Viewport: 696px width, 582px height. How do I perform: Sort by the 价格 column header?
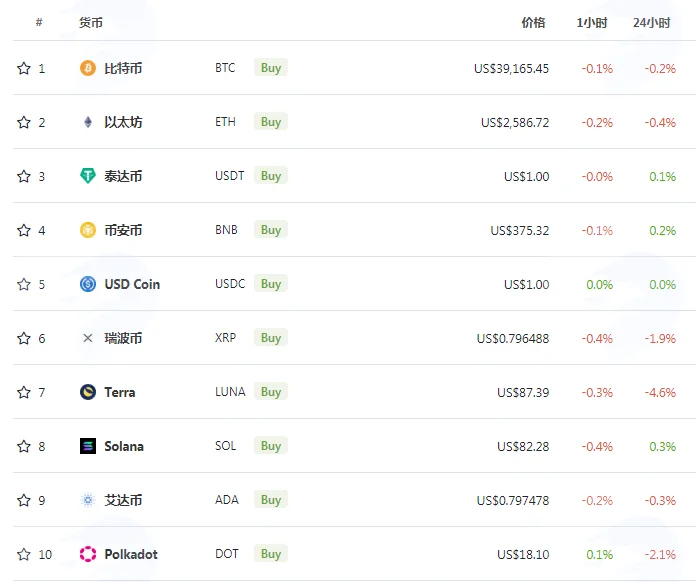[x=533, y=23]
